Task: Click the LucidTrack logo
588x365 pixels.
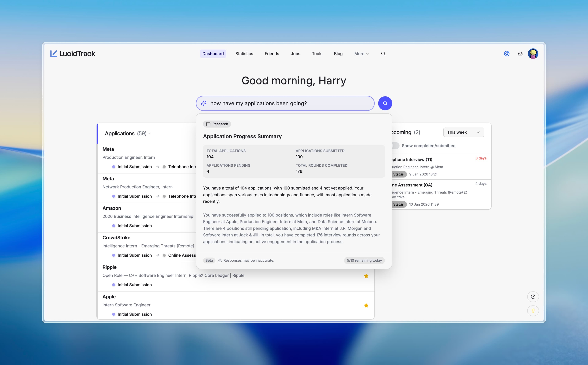Action: pos(72,54)
